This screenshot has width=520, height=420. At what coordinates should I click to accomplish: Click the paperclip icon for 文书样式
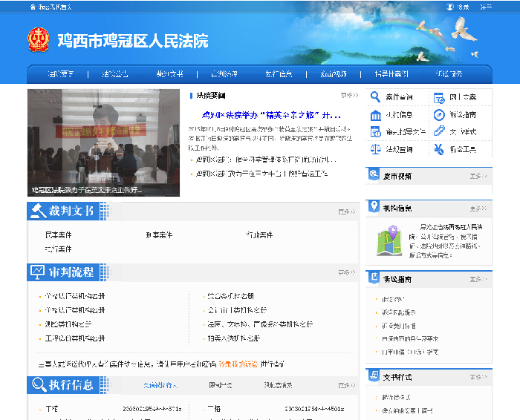pyautogui.click(x=438, y=132)
